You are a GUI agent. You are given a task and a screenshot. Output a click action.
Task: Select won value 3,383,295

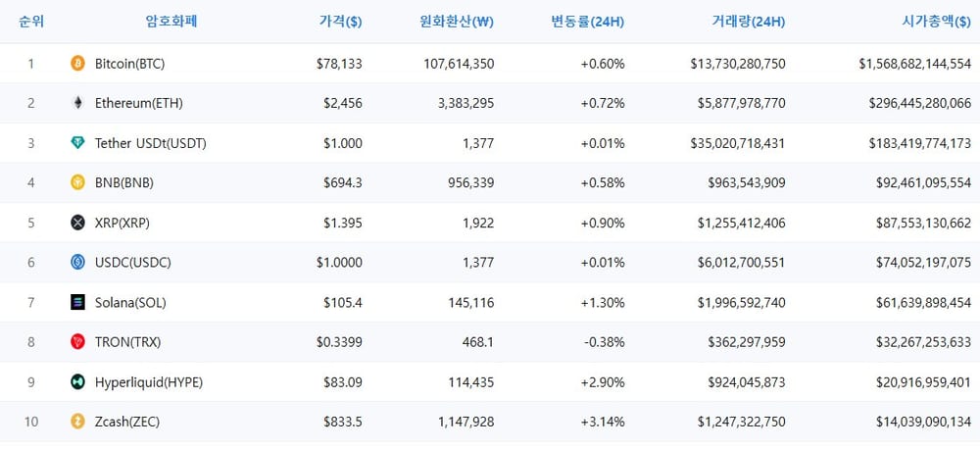466,104
